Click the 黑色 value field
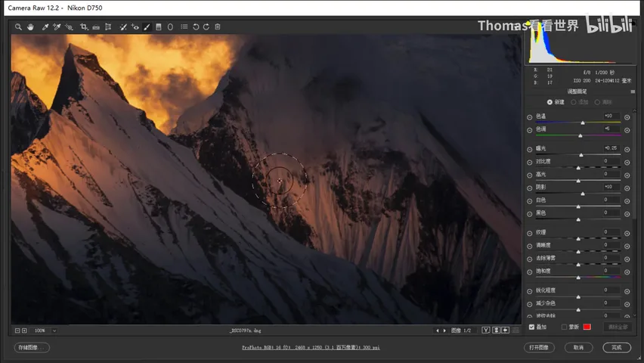The height and width of the screenshot is (363, 644). coord(611,213)
